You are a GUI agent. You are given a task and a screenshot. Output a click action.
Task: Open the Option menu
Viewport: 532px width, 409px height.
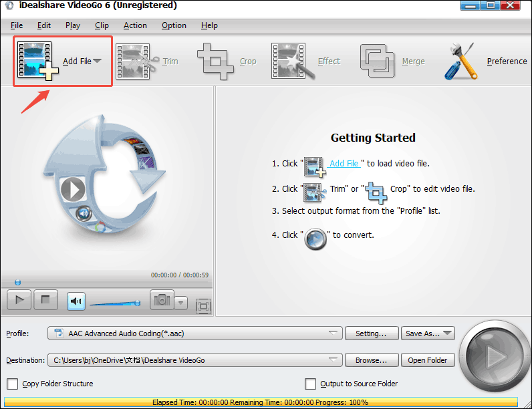(x=174, y=25)
